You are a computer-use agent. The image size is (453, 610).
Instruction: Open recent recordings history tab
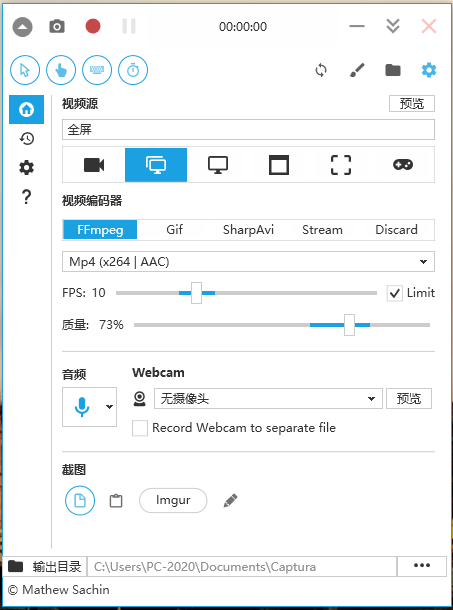(x=26, y=138)
